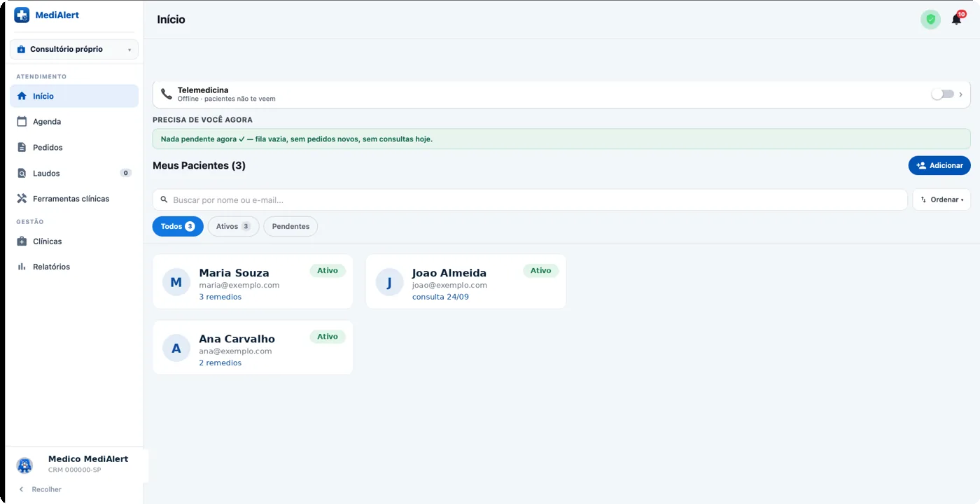Viewport: 980px width, 504px height.
Task: Click the Laudos report icon
Action: (x=22, y=173)
